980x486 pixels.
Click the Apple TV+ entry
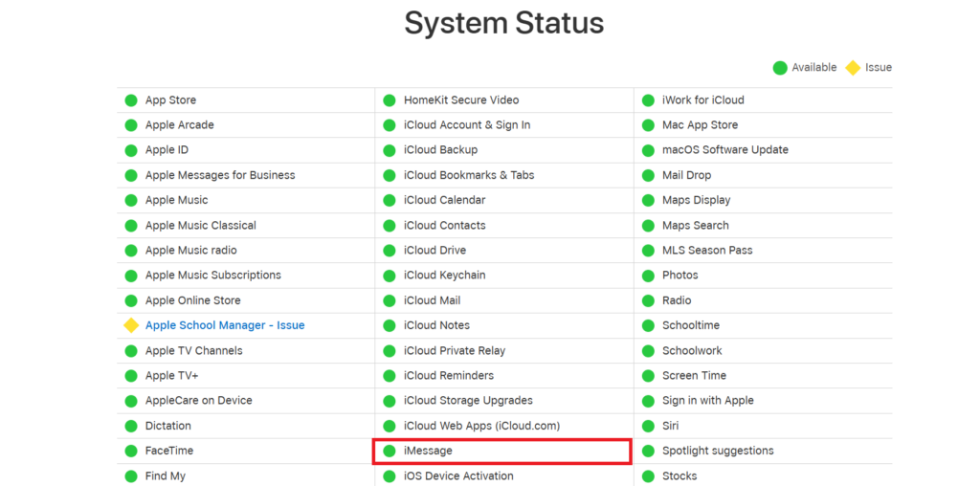(x=172, y=375)
